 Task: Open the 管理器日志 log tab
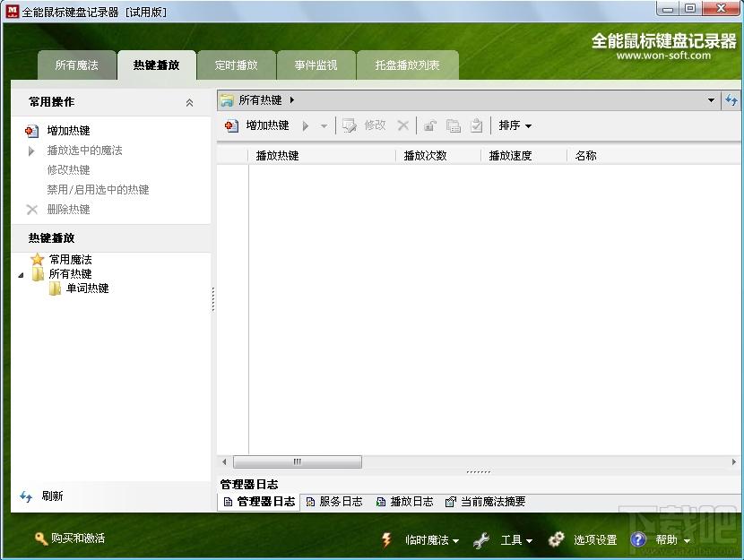tap(259, 502)
